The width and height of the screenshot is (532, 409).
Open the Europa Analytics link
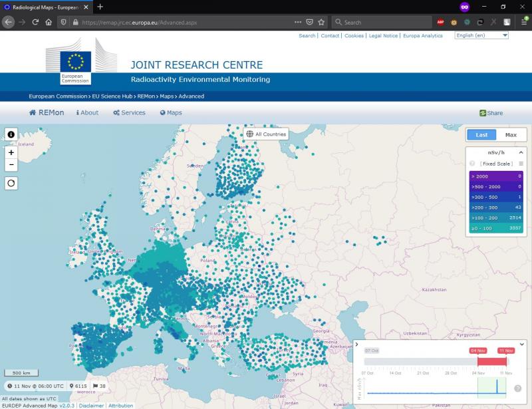[423, 36]
